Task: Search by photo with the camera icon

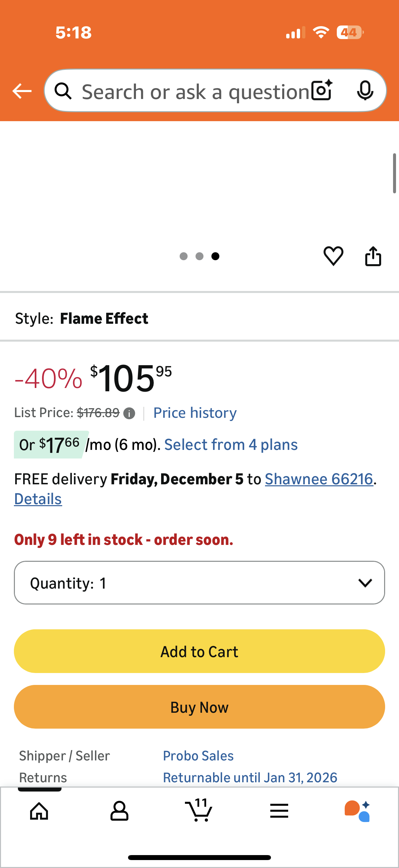Action: coord(321,90)
